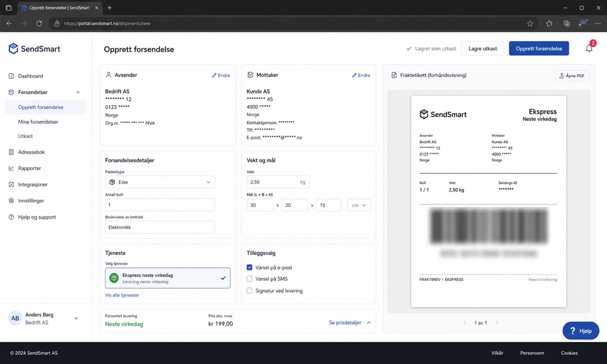Open a new browser tab
Image resolution: width=607 pixels, height=364 pixels.
pos(110,8)
